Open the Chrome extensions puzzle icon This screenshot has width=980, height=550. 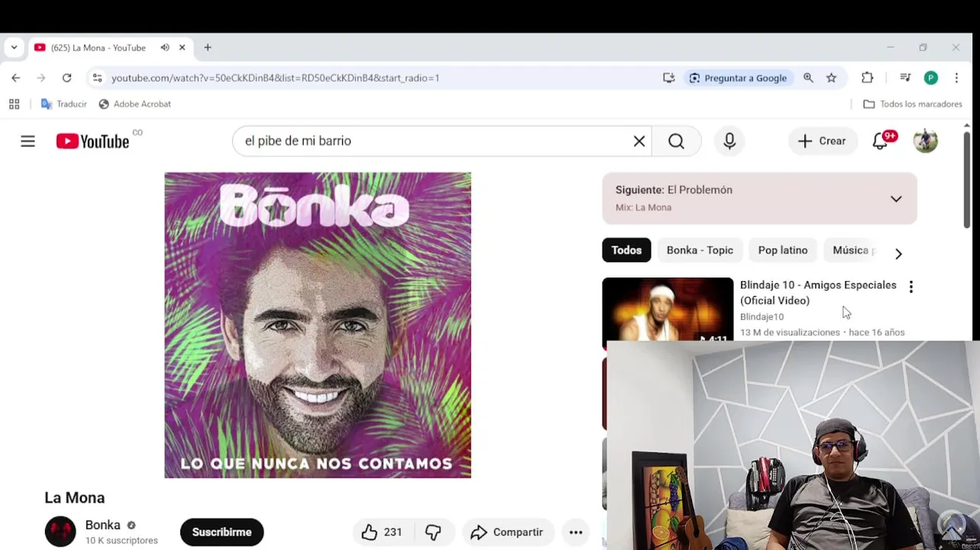tap(867, 78)
